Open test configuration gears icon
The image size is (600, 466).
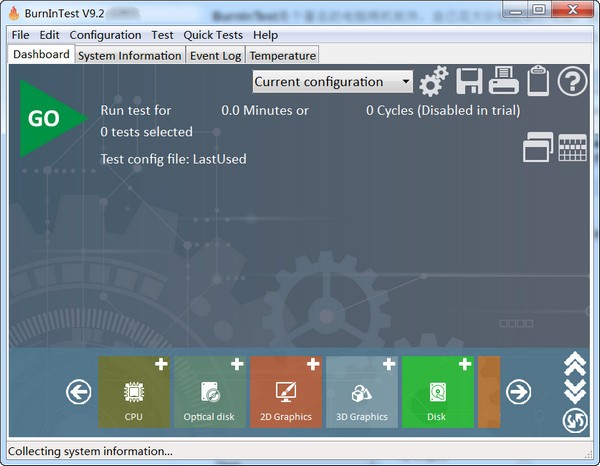(433, 82)
